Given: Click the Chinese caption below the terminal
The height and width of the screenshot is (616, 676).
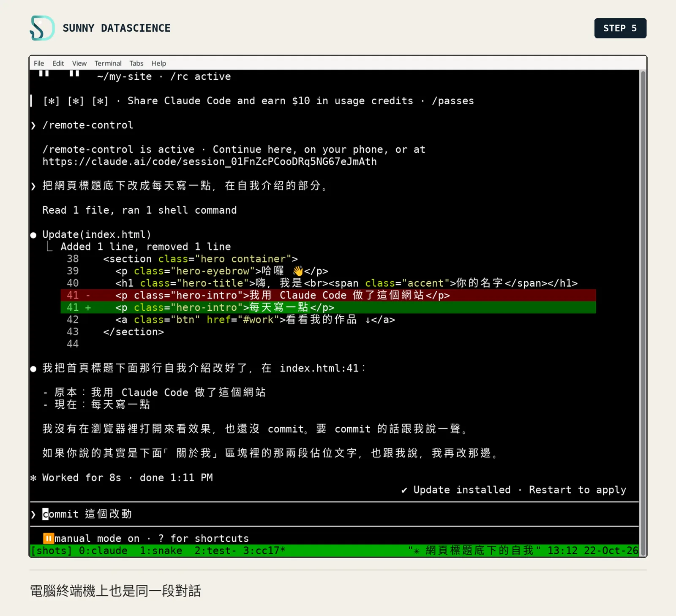Looking at the screenshot, I should coord(115,591).
